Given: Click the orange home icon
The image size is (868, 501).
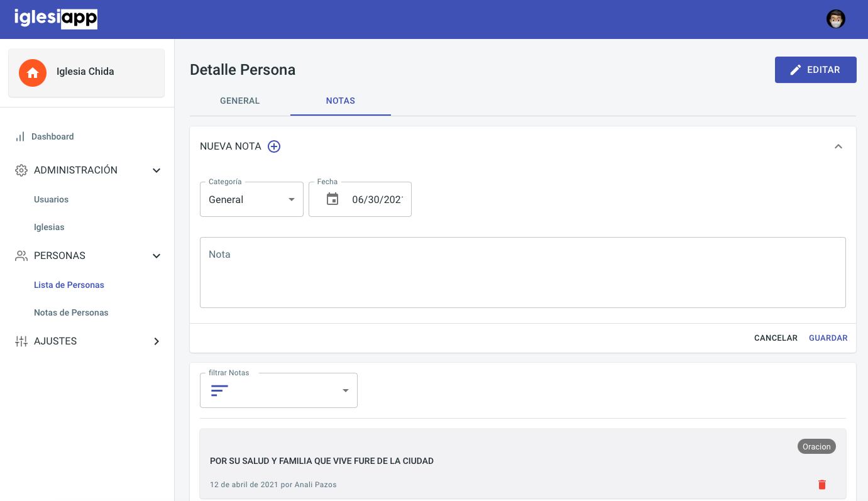Looking at the screenshot, I should click(33, 73).
